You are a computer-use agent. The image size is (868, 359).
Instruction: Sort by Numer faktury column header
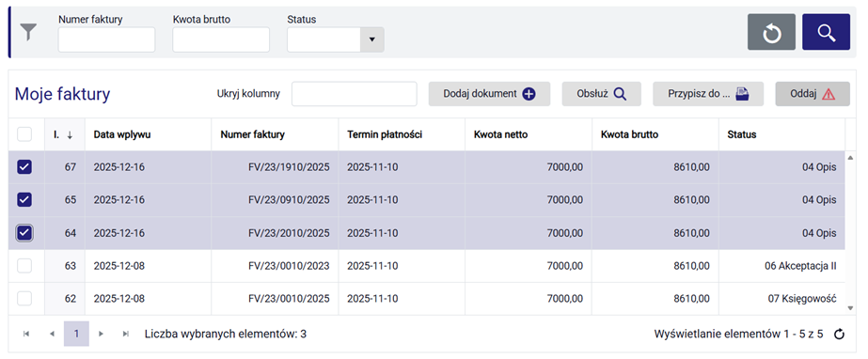point(275,134)
